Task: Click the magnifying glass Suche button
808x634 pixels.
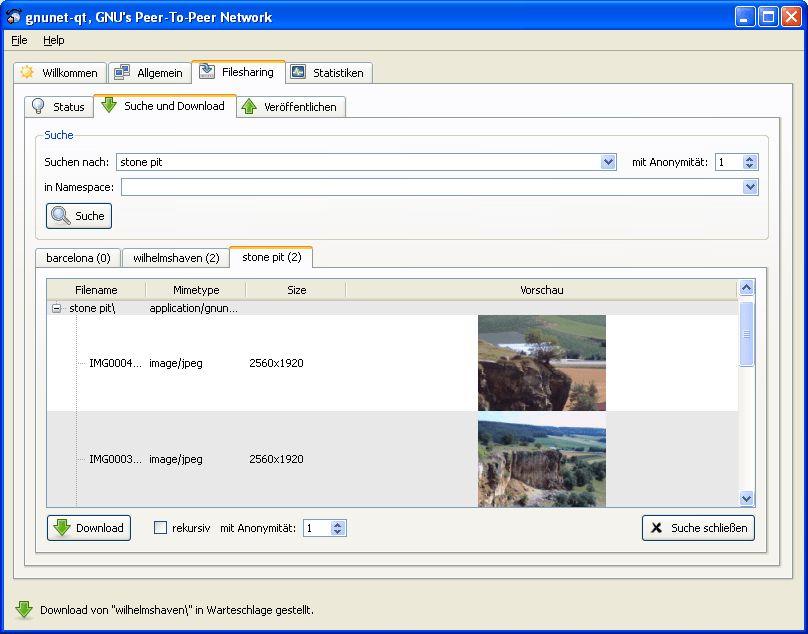Action: [78, 216]
